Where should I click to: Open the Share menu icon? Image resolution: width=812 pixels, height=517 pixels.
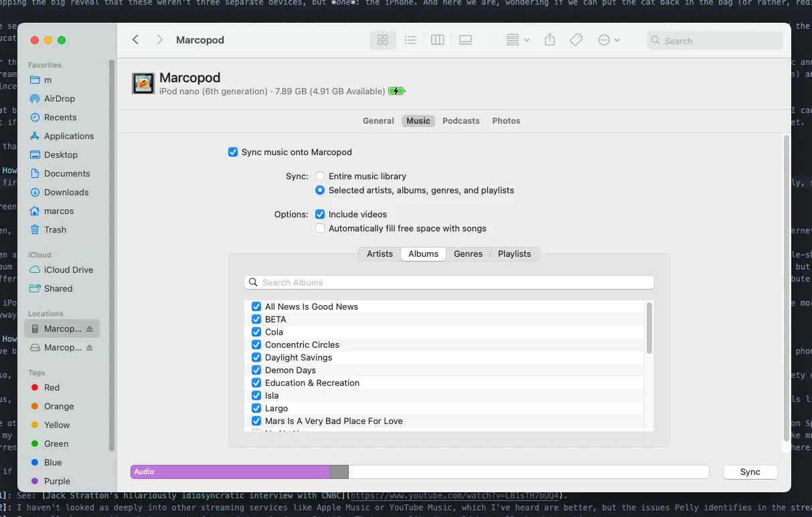point(550,39)
